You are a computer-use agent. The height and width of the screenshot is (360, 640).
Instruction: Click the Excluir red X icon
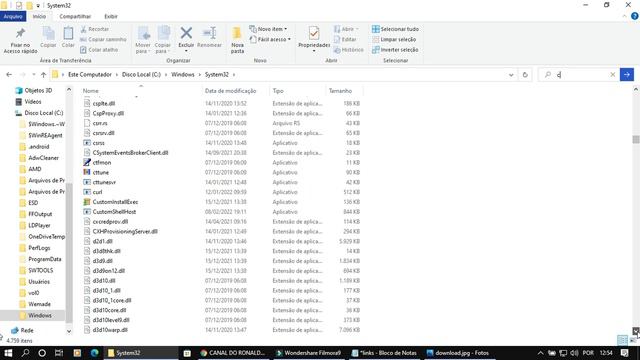point(186,33)
